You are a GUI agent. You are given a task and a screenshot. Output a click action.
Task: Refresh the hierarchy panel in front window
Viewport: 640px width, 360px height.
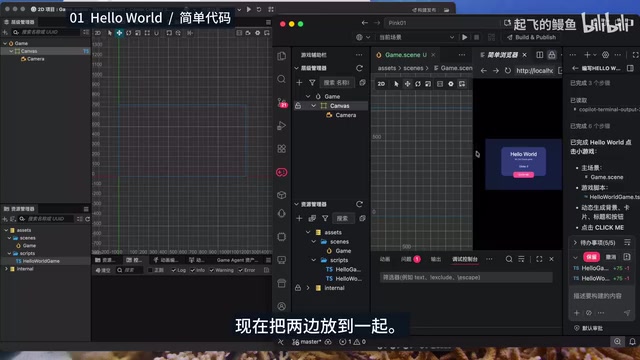[359, 68]
